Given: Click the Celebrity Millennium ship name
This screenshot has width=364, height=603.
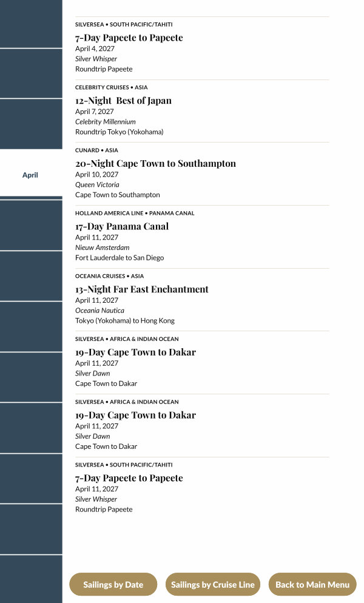Looking at the screenshot, I should pos(106,122).
